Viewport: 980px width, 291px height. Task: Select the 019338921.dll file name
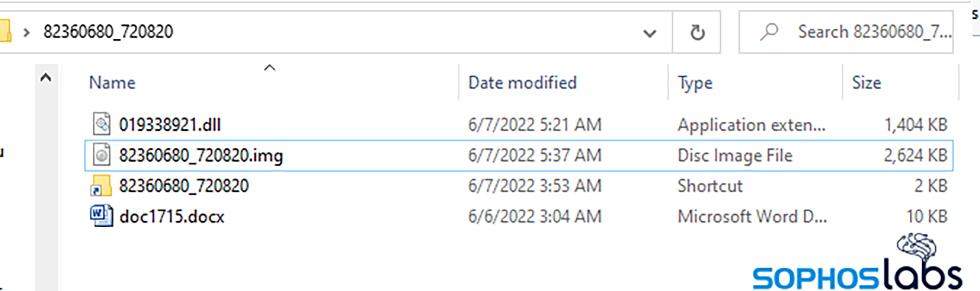click(x=170, y=125)
